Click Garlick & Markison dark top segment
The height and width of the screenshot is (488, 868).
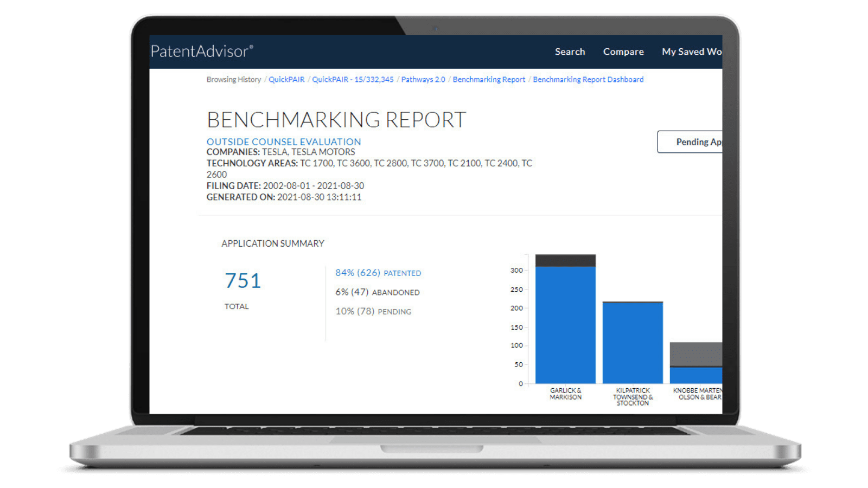565,260
